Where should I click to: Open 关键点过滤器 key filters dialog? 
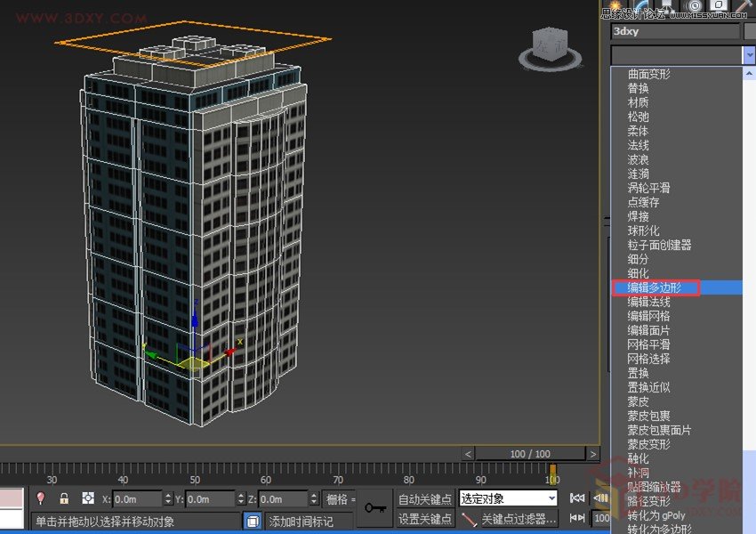pos(519,520)
